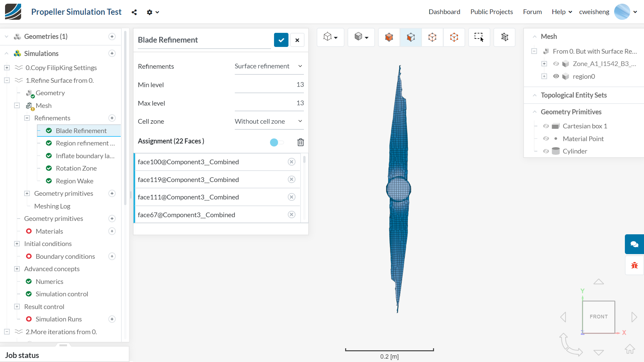
Task: Click the trash icon to delete assignments
Action: [x=301, y=142]
